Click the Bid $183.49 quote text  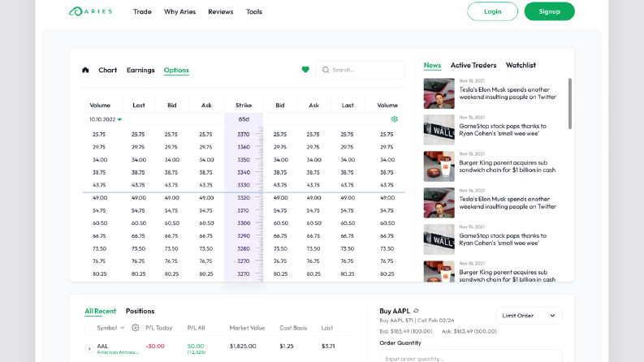406,331
